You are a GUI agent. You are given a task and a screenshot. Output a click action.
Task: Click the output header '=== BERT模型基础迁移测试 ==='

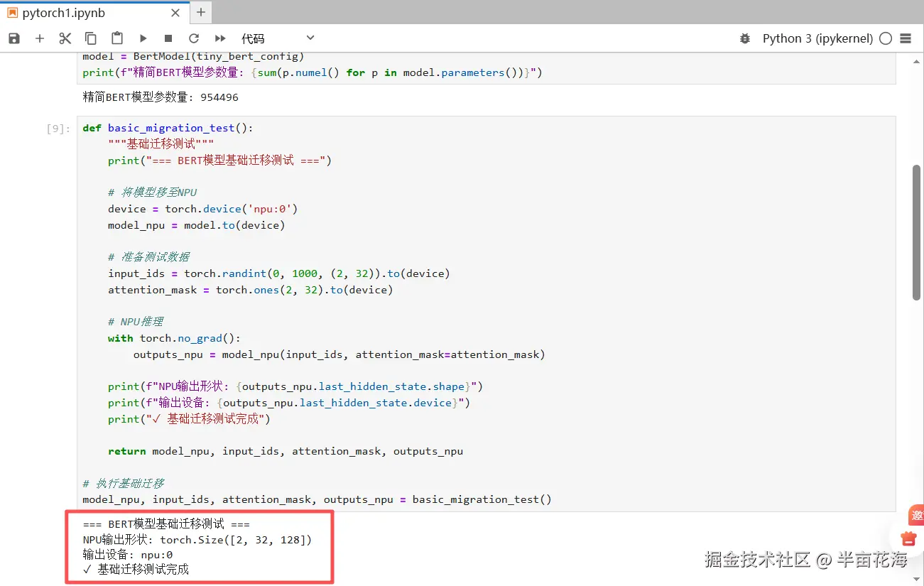[x=166, y=524]
